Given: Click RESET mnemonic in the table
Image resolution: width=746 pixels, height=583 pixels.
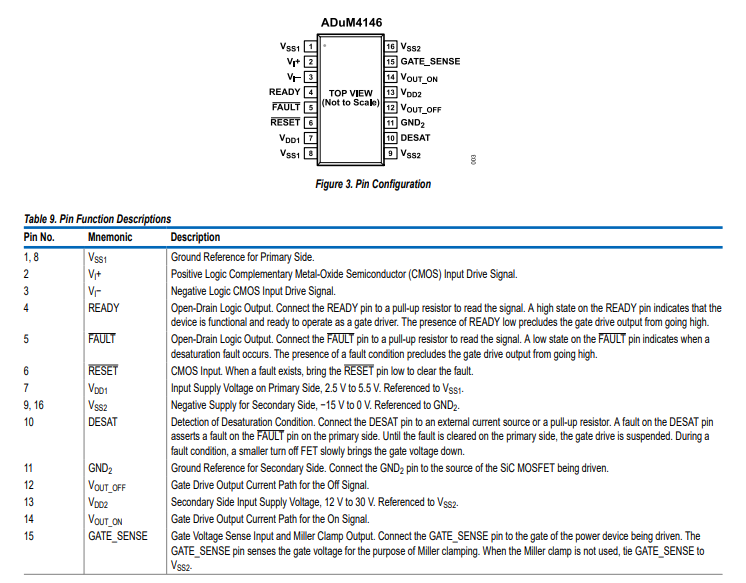Looking at the screenshot, I should pyautogui.click(x=103, y=371).
